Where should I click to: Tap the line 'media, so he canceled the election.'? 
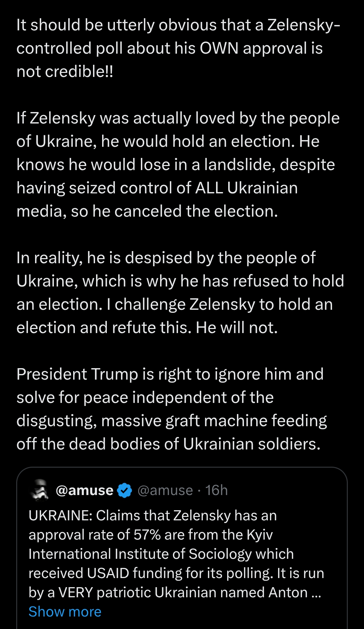pyautogui.click(x=147, y=211)
